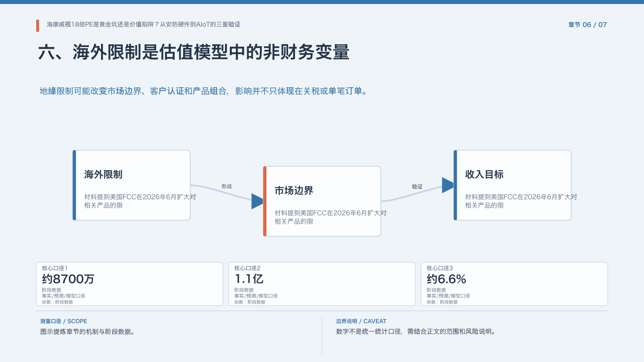Select the value 约6.6%
Image resolution: width=644 pixels, height=362 pixels.
coord(446,279)
